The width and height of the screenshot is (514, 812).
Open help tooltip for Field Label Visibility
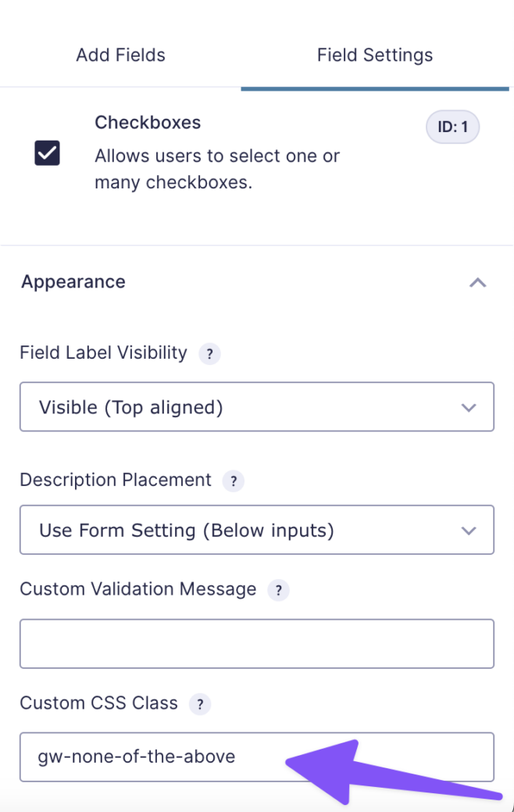209,354
